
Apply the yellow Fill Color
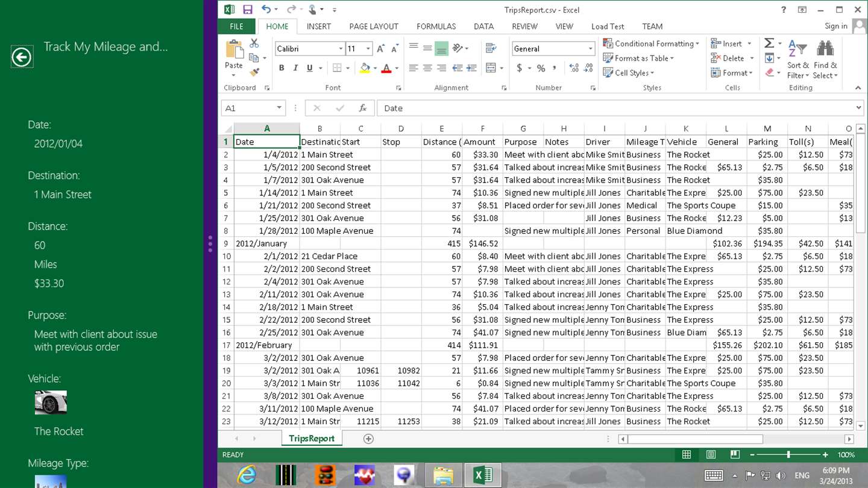pos(364,68)
